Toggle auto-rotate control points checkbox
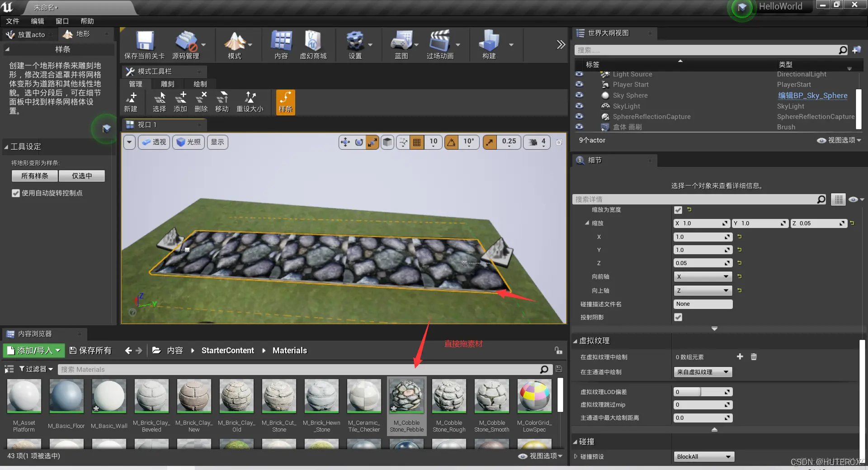Image resolution: width=868 pixels, height=470 pixels. (x=16, y=193)
